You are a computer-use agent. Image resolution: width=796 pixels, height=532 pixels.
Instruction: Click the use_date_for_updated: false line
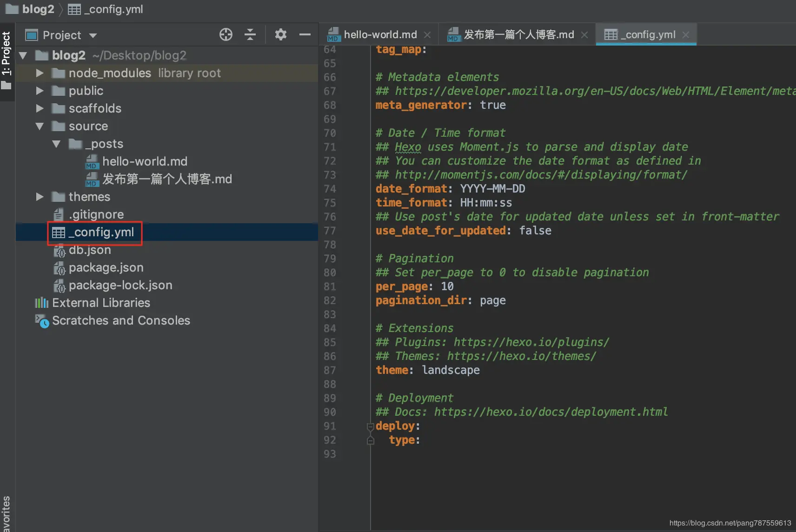tap(464, 231)
